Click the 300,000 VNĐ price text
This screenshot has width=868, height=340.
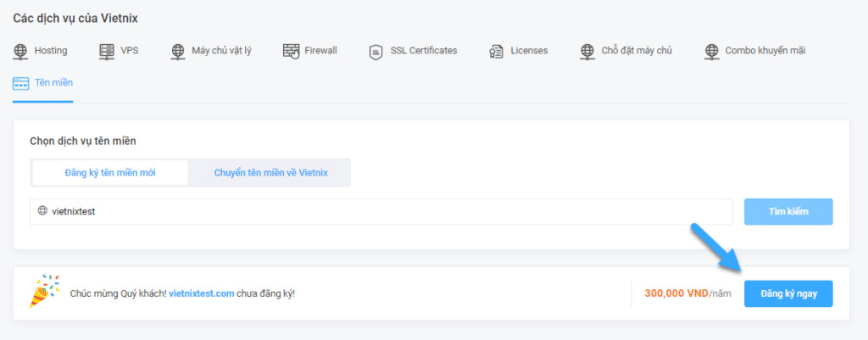[x=676, y=293]
